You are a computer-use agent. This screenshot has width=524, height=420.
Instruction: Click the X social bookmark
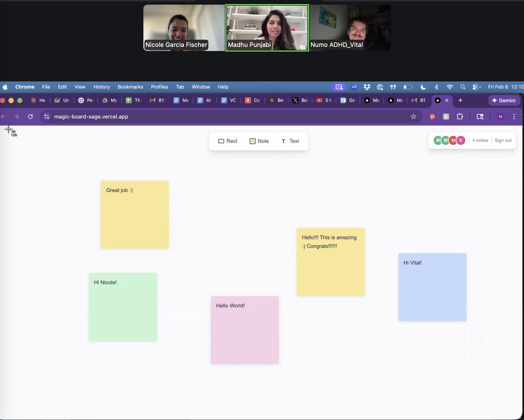point(295,100)
